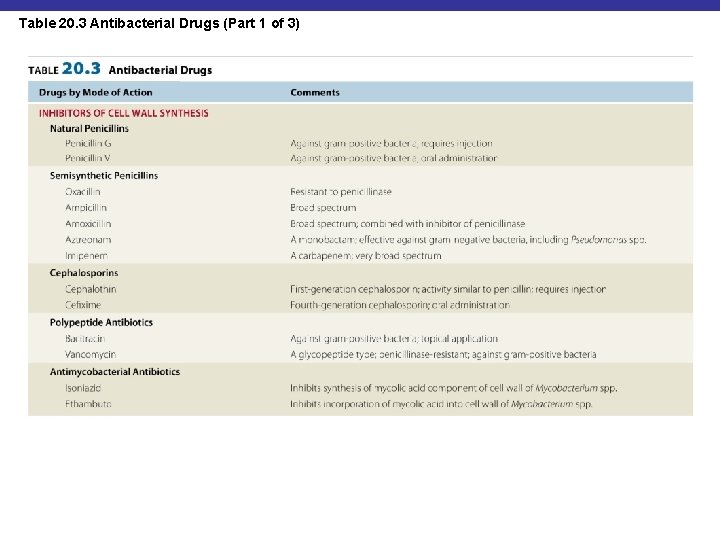The width and height of the screenshot is (720, 540).
Task: Click the 'Cephalosporins' subheading
Action: tap(84, 273)
